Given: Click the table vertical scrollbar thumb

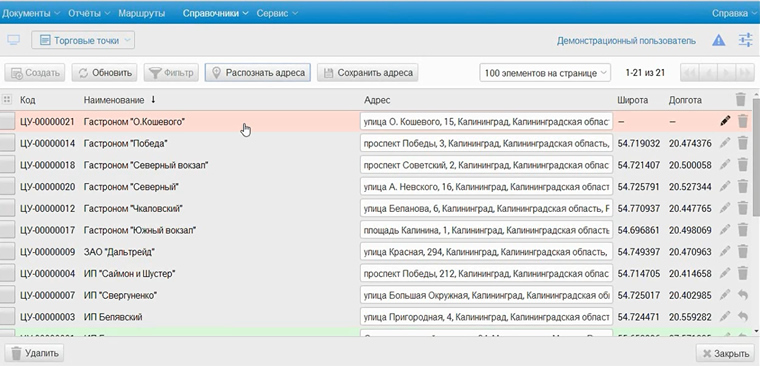Looking at the screenshot, I should point(757,157).
